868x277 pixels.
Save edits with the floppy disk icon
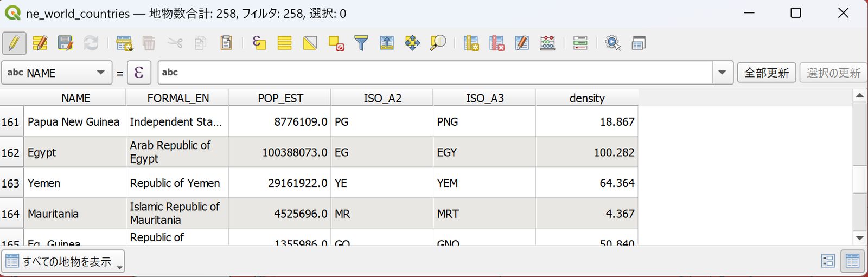tap(65, 43)
